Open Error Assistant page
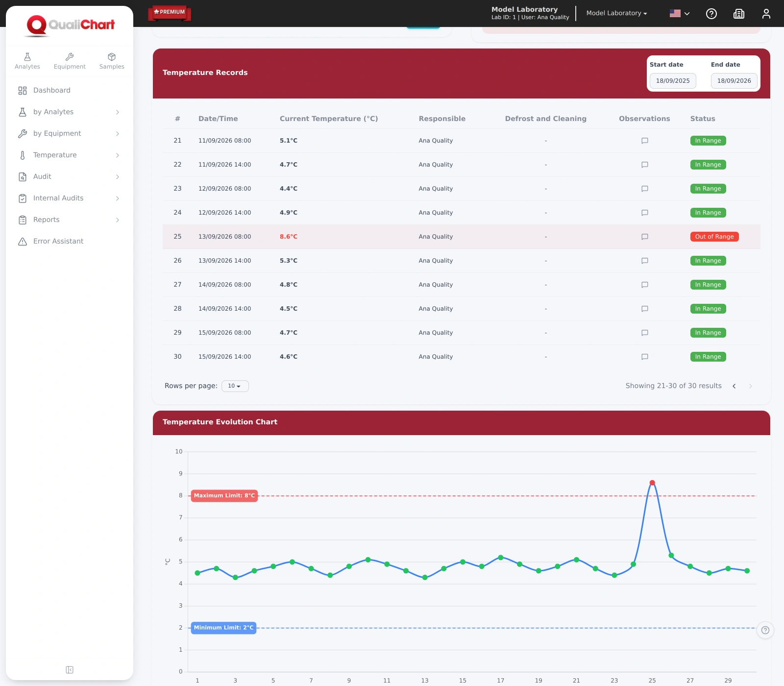The image size is (784, 686). (x=69, y=241)
